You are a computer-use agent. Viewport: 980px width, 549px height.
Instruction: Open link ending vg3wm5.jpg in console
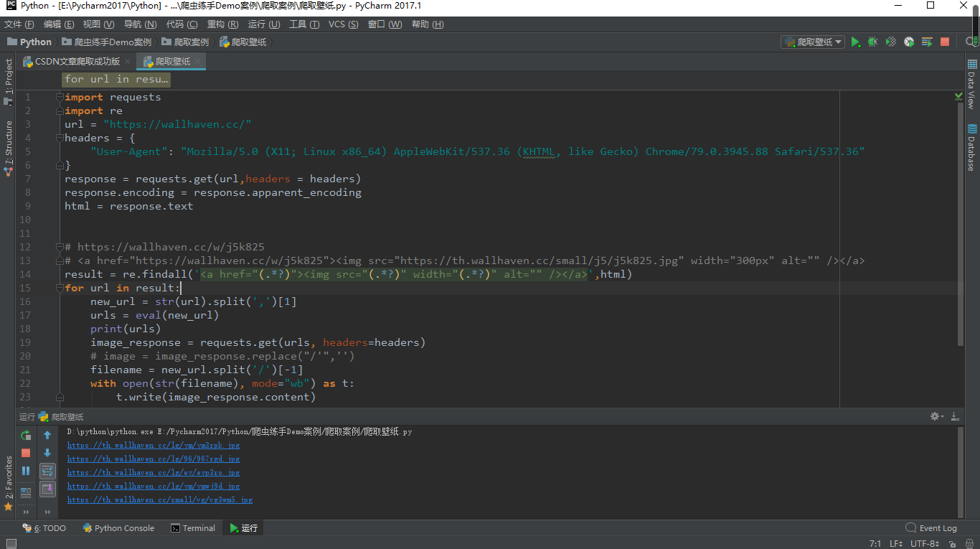160,500
